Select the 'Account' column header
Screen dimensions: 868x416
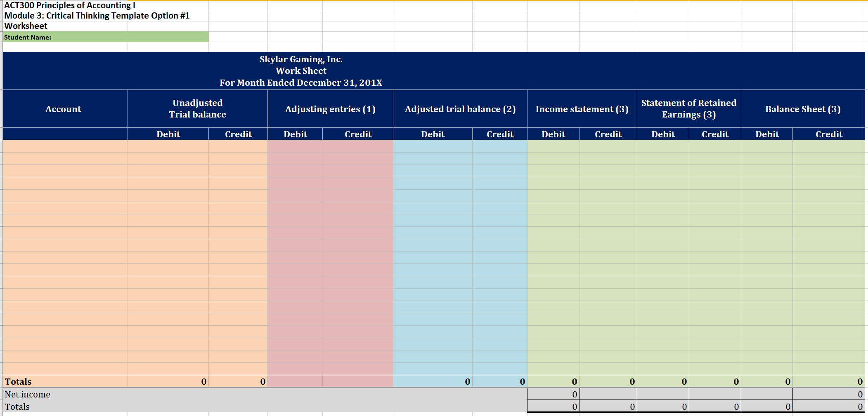(x=65, y=109)
